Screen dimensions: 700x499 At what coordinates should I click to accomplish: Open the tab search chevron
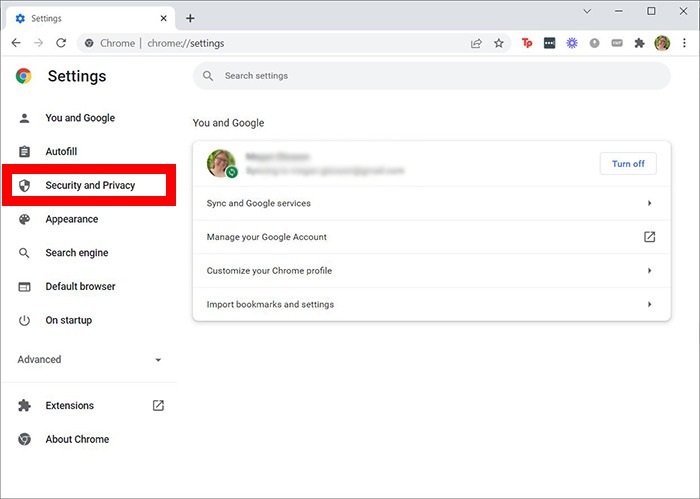click(x=587, y=11)
